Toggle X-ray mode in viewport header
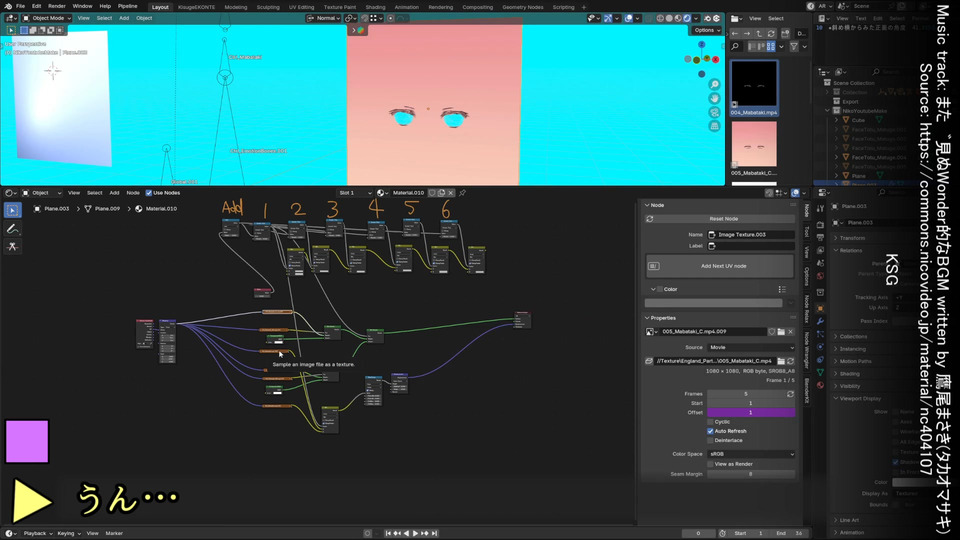 point(651,18)
